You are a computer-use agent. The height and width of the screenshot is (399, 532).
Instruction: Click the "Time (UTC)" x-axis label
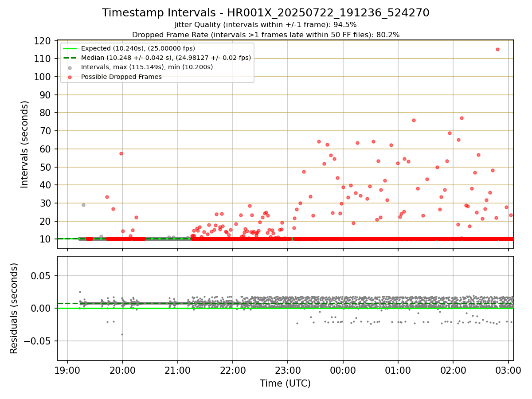pyautogui.click(x=285, y=383)
